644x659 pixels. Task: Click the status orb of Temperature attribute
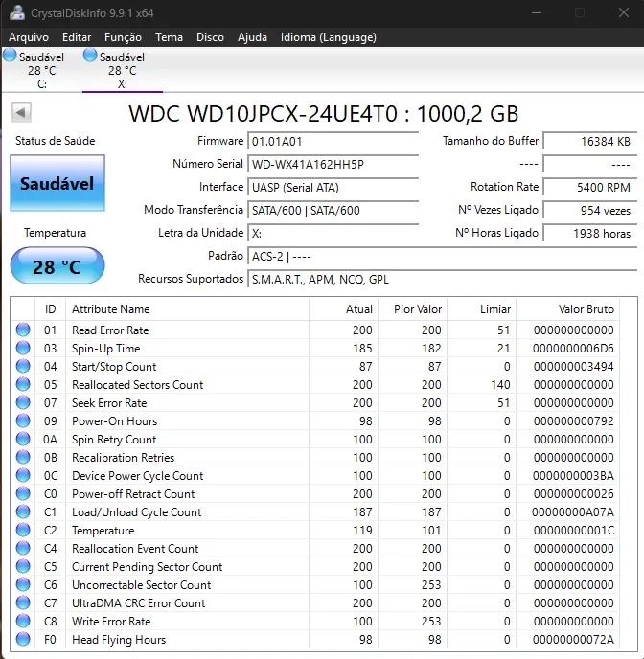tap(23, 530)
